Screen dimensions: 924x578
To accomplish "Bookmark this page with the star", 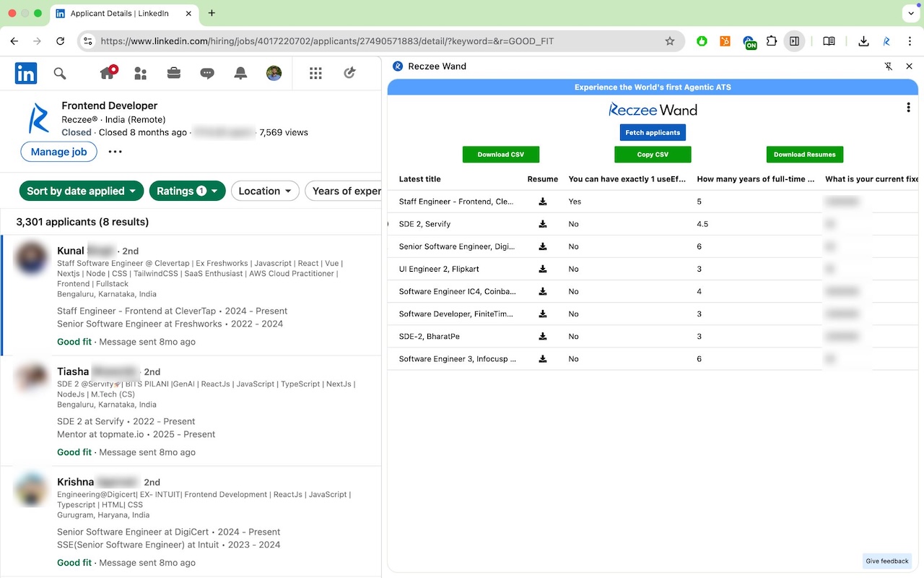I will [x=670, y=41].
